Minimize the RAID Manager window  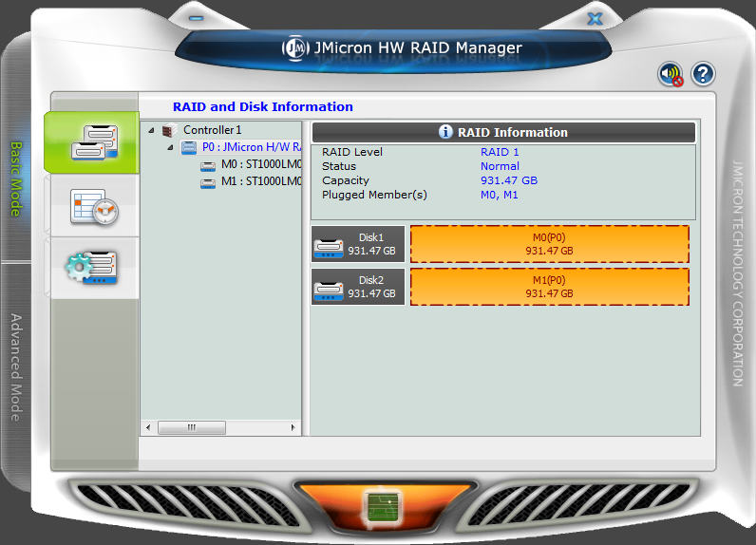(197, 18)
